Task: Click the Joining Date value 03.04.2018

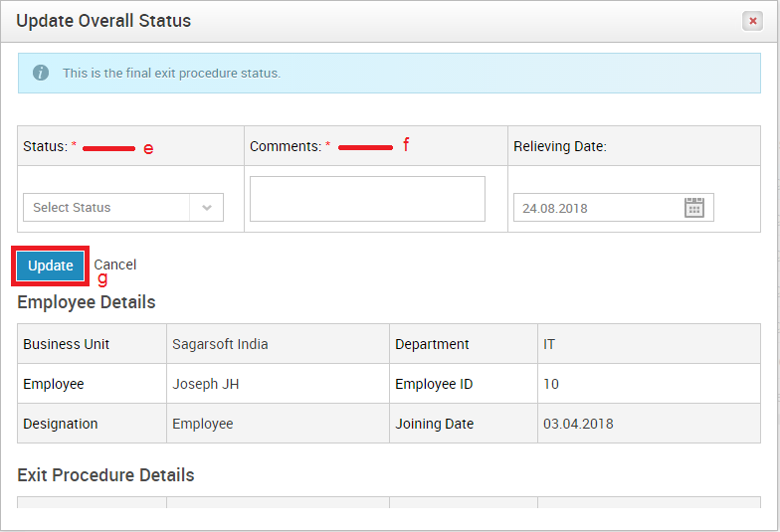Action: [578, 424]
